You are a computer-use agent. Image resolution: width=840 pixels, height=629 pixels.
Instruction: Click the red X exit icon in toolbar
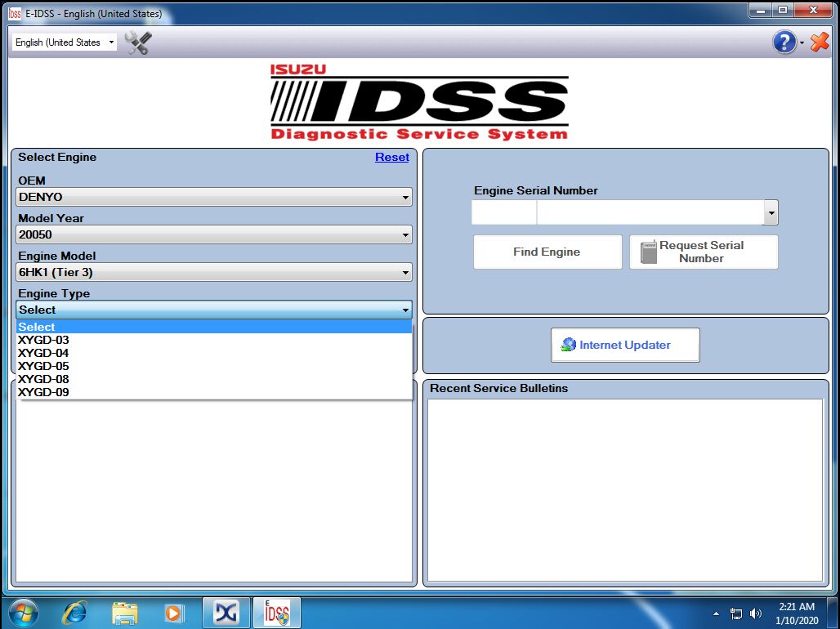pos(820,42)
